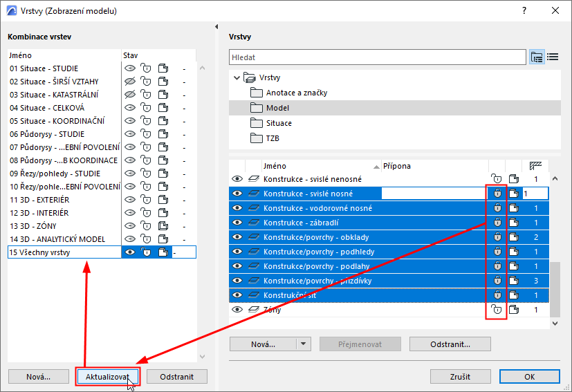Hide the Zóny layer
This screenshot has height=392, width=572.
click(x=237, y=310)
